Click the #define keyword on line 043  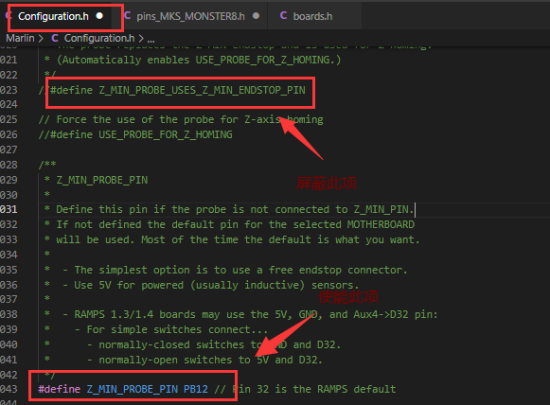[59, 389]
